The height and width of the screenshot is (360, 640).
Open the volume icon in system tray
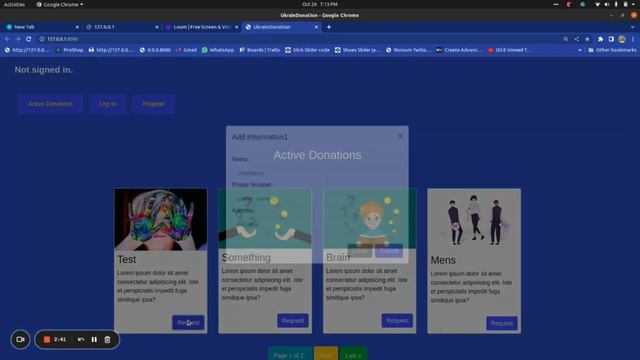[607, 4]
